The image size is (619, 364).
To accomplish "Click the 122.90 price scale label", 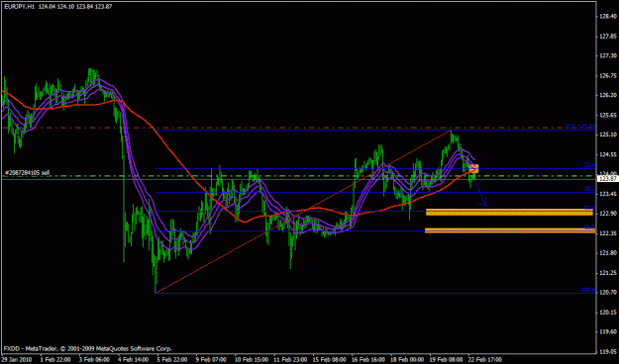I will tap(608, 214).
